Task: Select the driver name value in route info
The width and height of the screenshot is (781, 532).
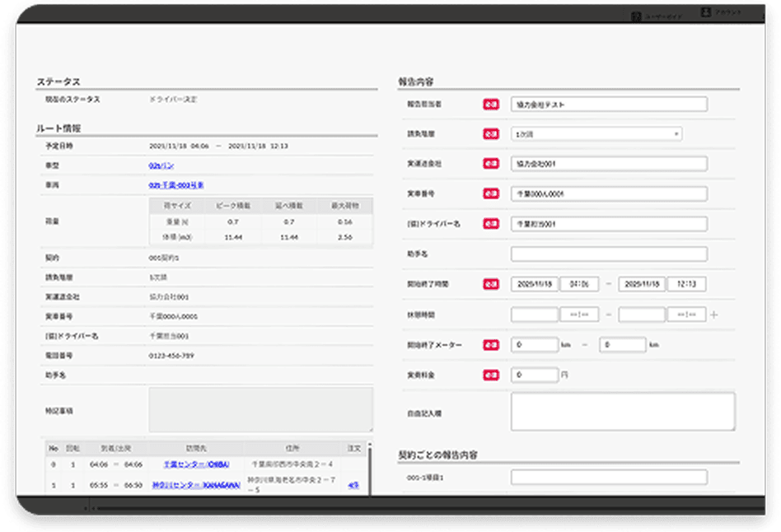Action: click(x=169, y=336)
